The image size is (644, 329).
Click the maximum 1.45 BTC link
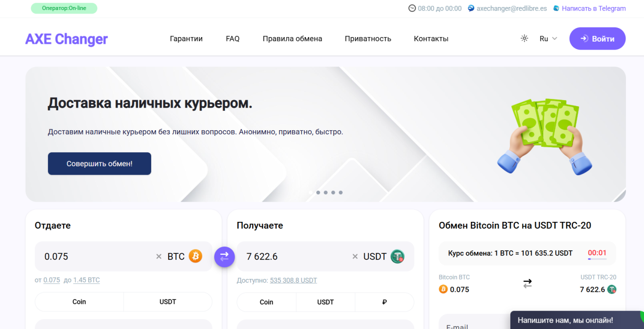[87, 280]
